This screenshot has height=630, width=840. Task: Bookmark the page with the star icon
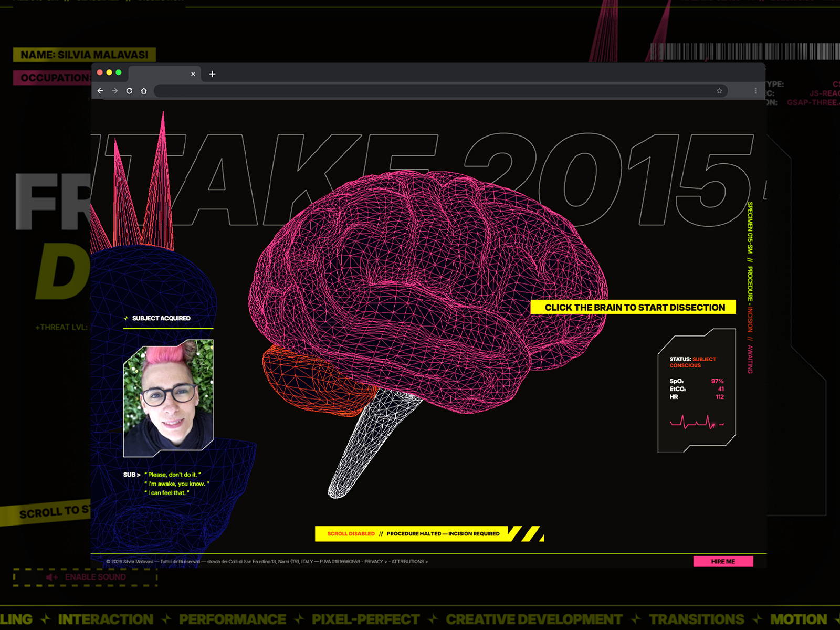(719, 91)
